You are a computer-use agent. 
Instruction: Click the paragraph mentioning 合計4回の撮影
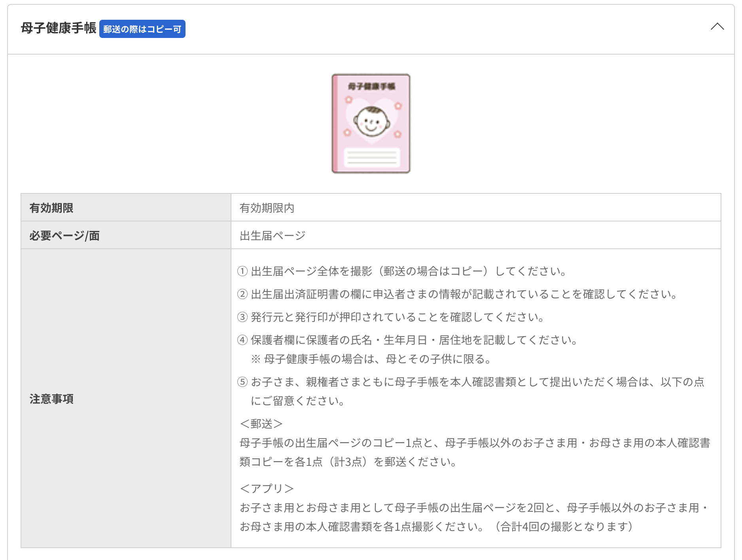[x=475, y=517]
